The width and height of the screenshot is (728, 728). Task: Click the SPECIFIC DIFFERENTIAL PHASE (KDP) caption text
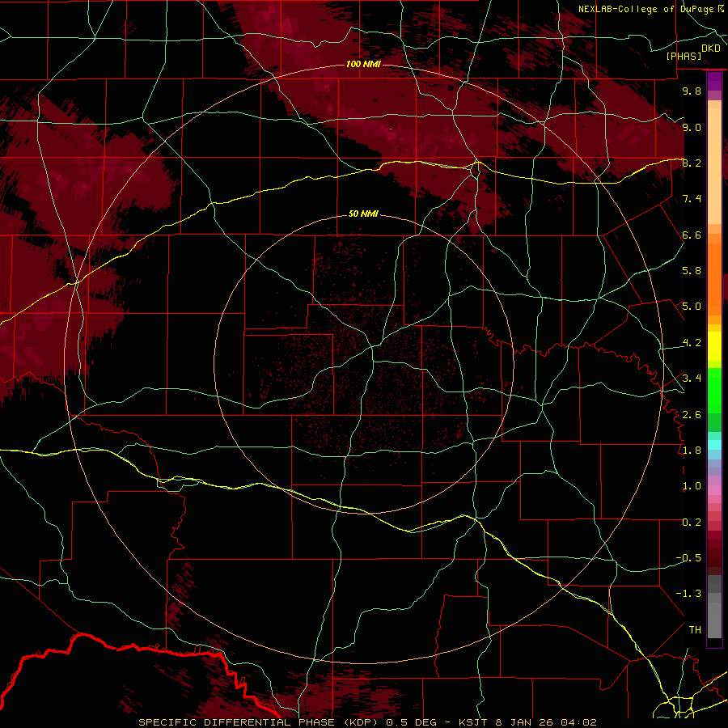click(x=258, y=722)
